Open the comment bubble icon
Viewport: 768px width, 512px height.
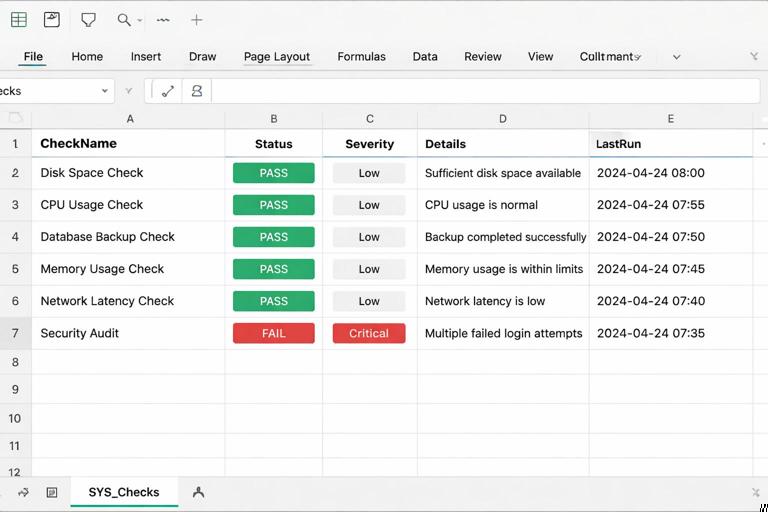89,20
